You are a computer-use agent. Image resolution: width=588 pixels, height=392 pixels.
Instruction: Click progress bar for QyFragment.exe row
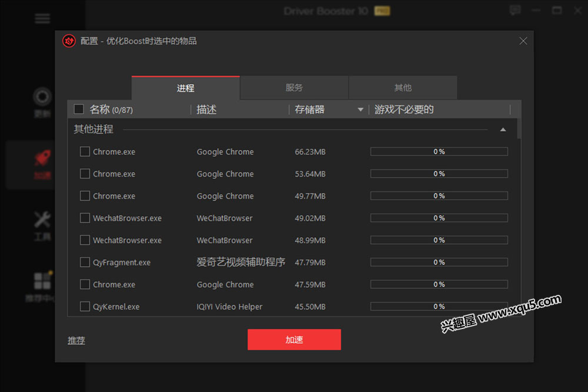(439, 263)
